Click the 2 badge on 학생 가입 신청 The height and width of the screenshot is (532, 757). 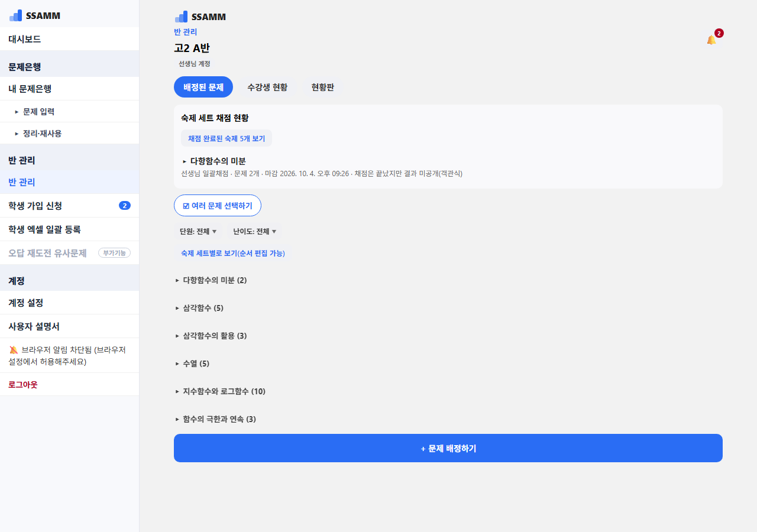125,206
